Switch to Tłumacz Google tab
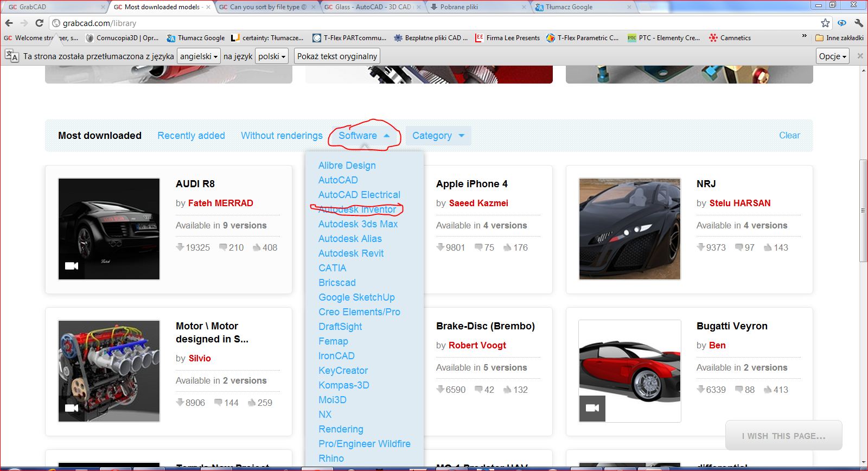This screenshot has width=868, height=471. (583, 7)
